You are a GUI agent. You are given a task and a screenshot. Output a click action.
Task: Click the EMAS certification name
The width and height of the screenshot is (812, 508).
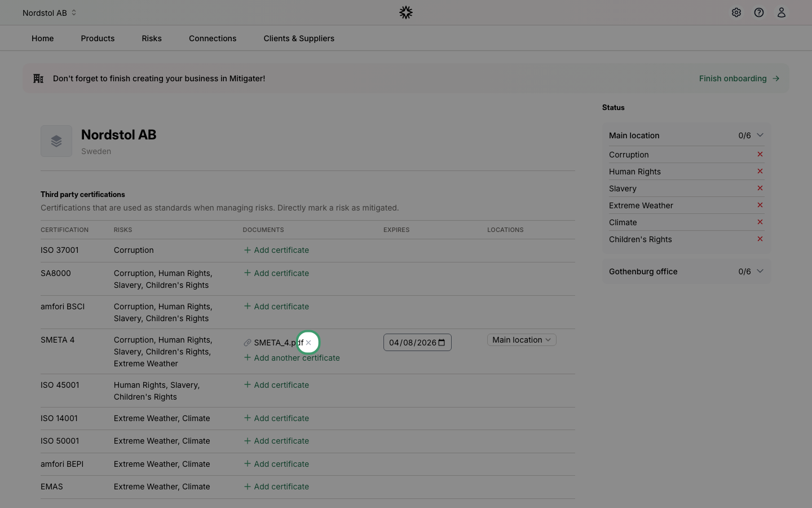point(52,487)
